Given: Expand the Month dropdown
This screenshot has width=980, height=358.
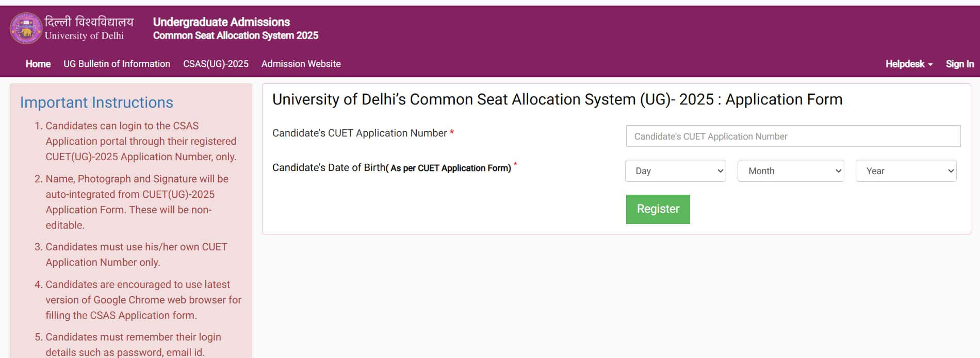Looking at the screenshot, I should click(790, 171).
